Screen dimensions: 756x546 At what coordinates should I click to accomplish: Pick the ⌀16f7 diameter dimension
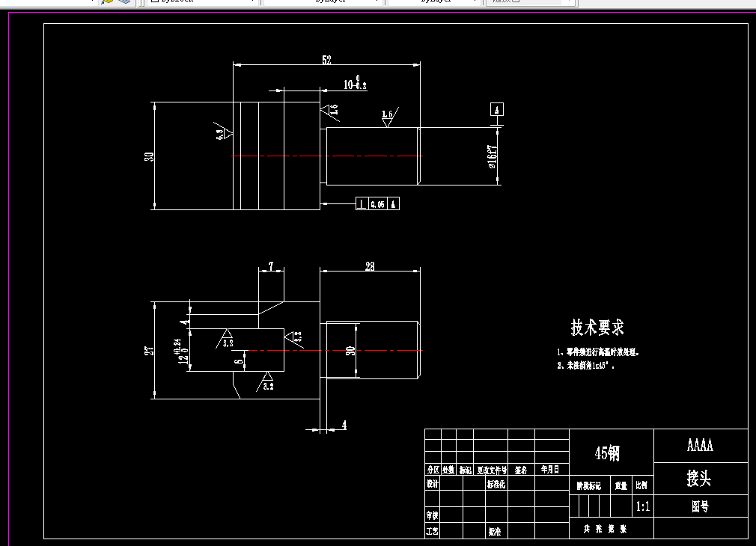click(x=492, y=156)
